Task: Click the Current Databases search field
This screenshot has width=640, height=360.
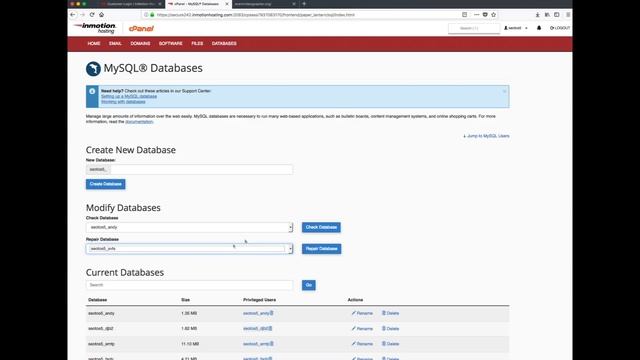Action: 189,285
